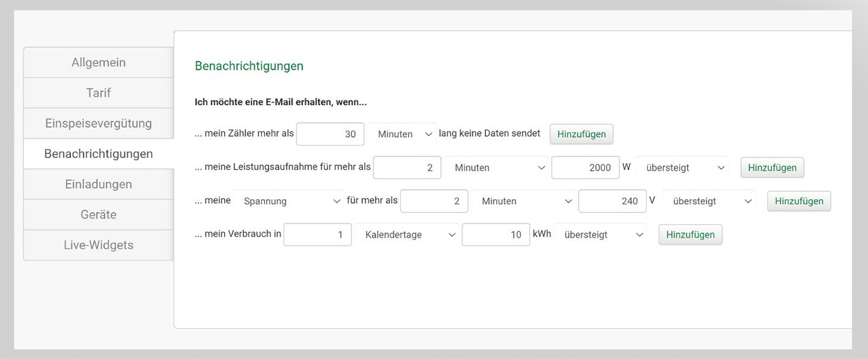Screen dimensions: 868x359
Task: Open the Geräte tab
Action: [99, 214]
